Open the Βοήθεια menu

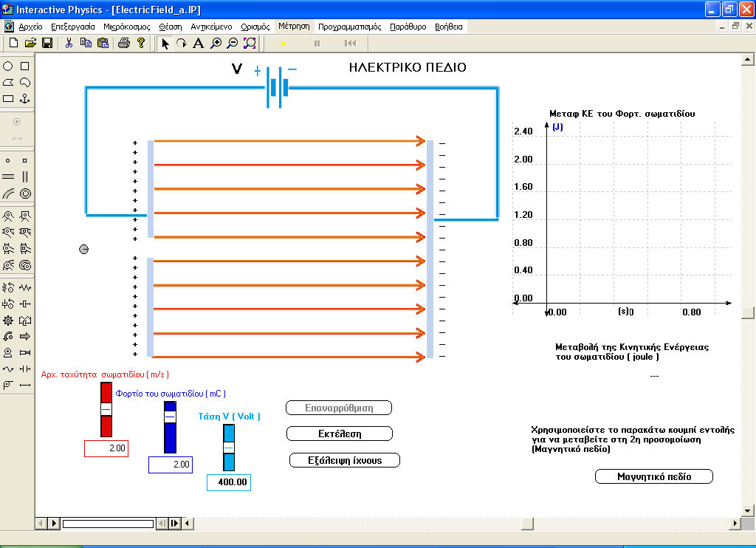[448, 27]
